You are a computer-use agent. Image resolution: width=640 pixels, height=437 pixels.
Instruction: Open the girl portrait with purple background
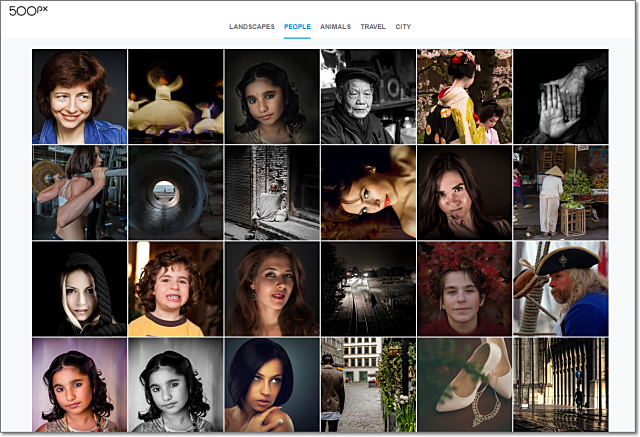(79, 384)
